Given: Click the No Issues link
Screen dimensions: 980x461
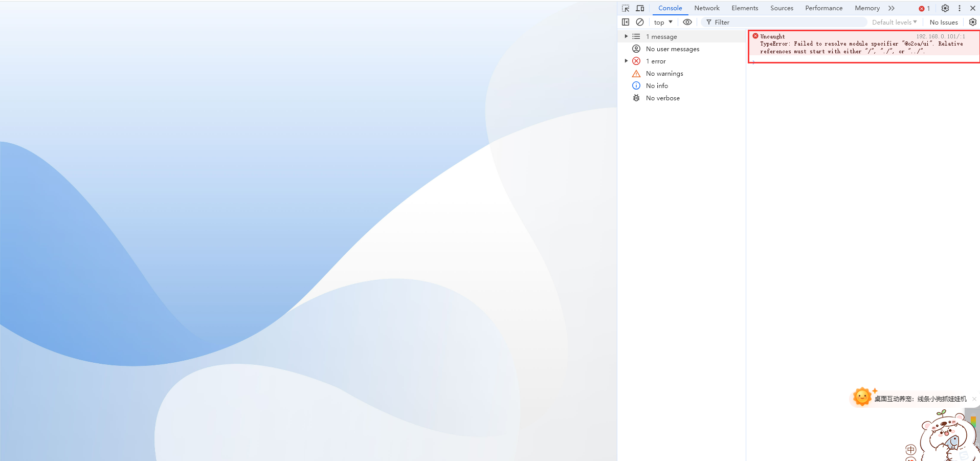Looking at the screenshot, I should pyautogui.click(x=943, y=22).
